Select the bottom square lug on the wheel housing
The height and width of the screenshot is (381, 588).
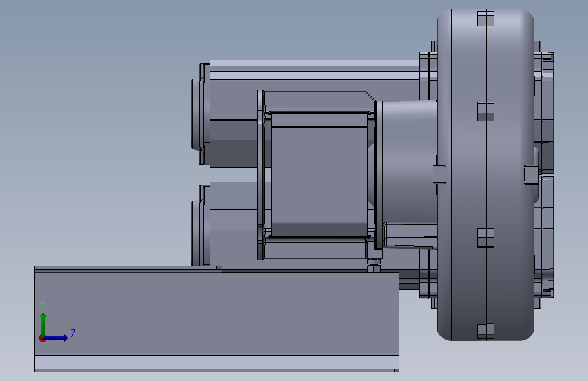tap(486, 332)
